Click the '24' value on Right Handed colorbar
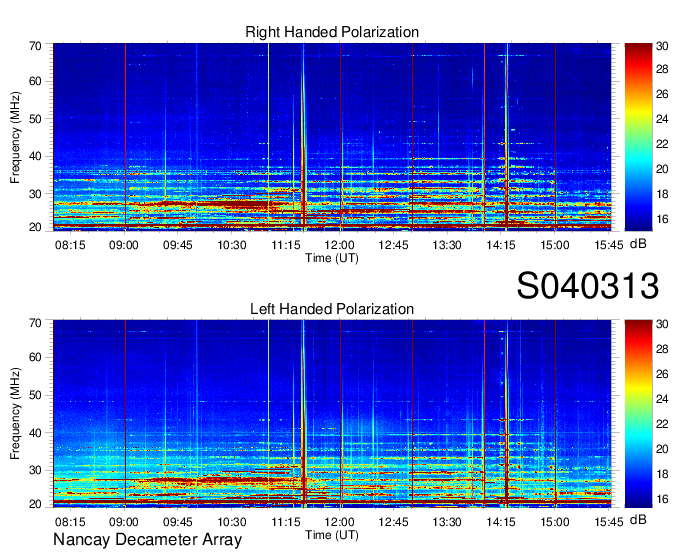Screen dimensions: 680x552 (662, 119)
